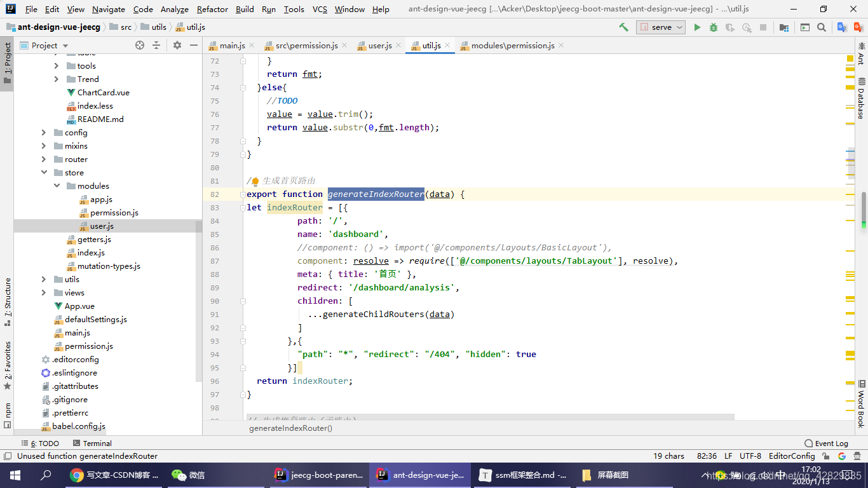Click the LF line separator selector
This screenshot has width=868, height=488.
(x=728, y=456)
